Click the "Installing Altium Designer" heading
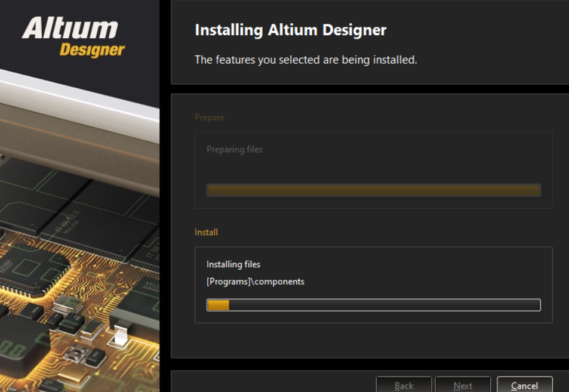The width and height of the screenshot is (569, 392). [x=290, y=30]
